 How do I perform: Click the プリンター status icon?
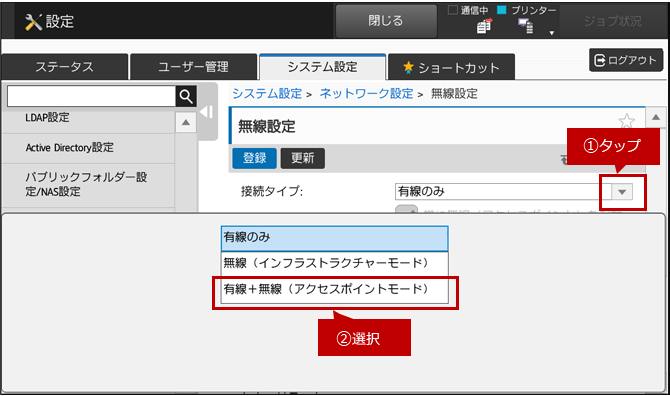point(526,26)
